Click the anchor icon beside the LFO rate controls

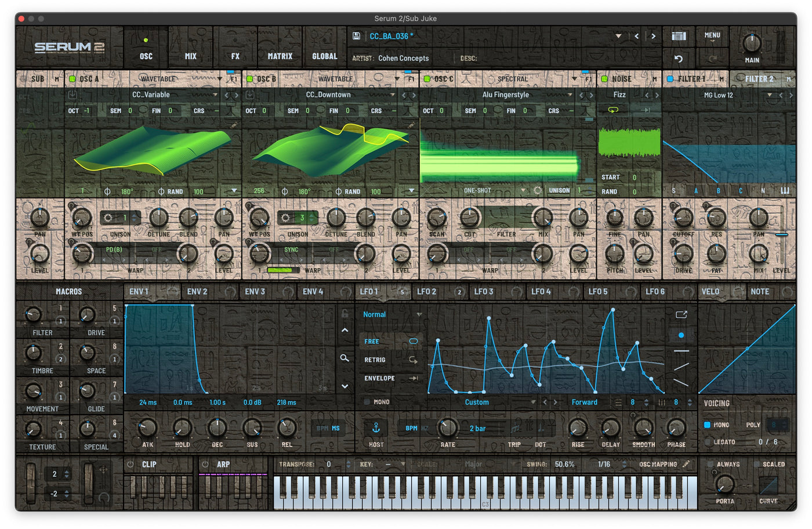[375, 428]
